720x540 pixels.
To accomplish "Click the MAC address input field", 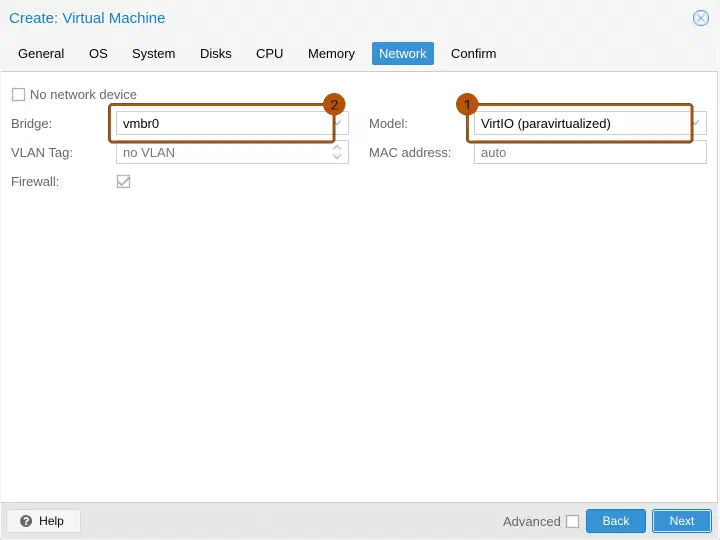I will pos(590,152).
